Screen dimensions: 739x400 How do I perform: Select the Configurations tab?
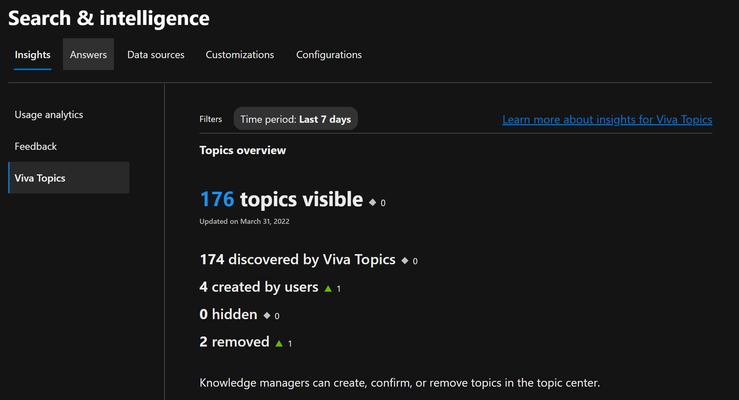(x=328, y=55)
